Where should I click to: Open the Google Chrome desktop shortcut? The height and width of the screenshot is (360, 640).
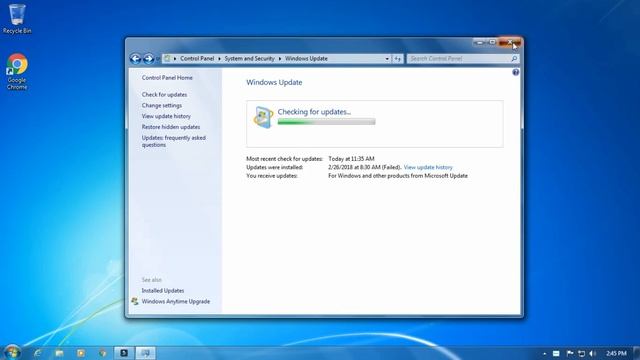coord(17,71)
